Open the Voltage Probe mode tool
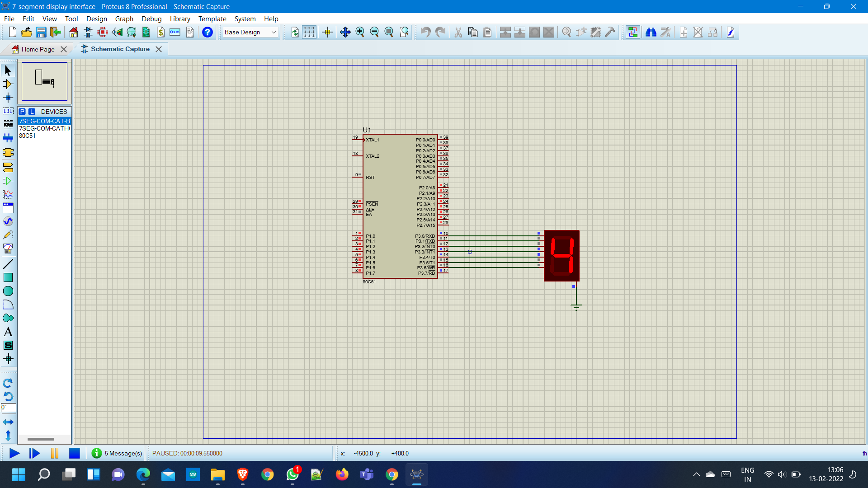The height and width of the screenshot is (488, 868). coord(8,235)
